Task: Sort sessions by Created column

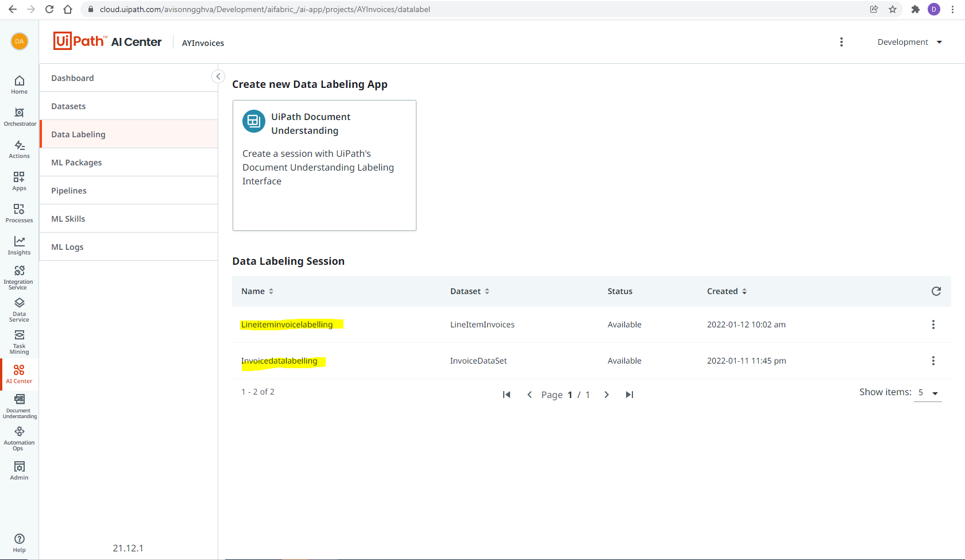Action: (727, 291)
